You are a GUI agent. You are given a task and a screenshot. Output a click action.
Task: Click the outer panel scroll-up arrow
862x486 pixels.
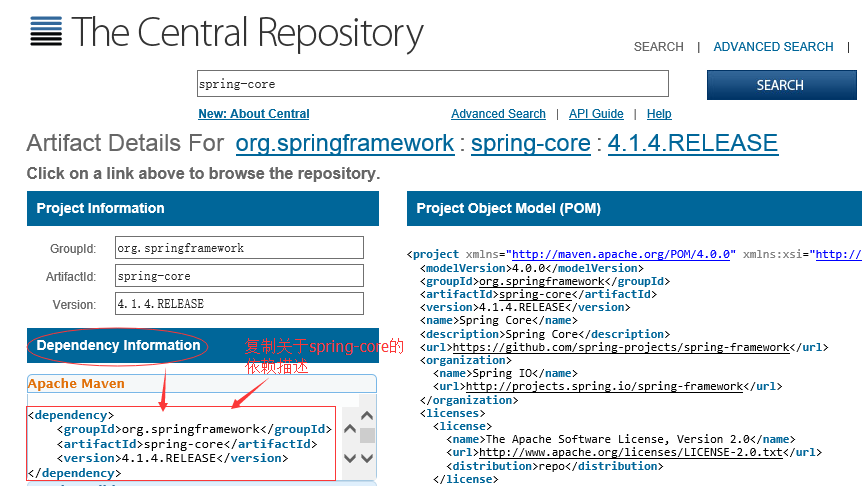[x=367, y=416]
